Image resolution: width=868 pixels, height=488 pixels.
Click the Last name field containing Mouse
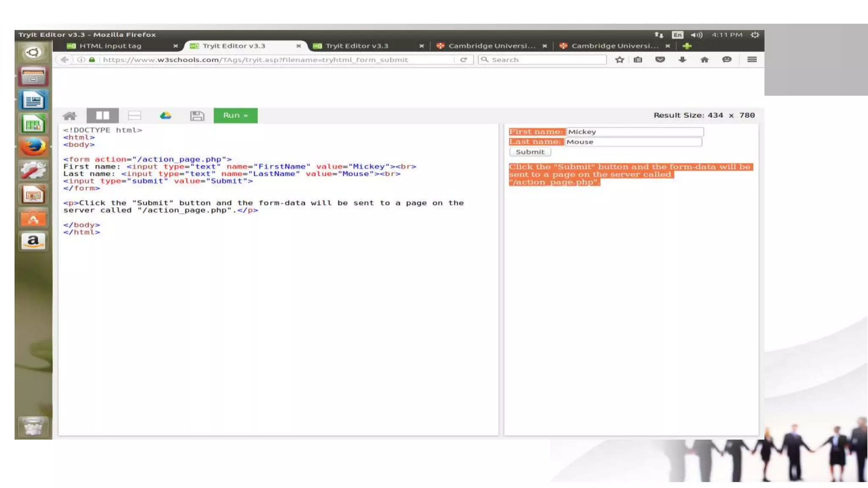pyautogui.click(x=633, y=142)
